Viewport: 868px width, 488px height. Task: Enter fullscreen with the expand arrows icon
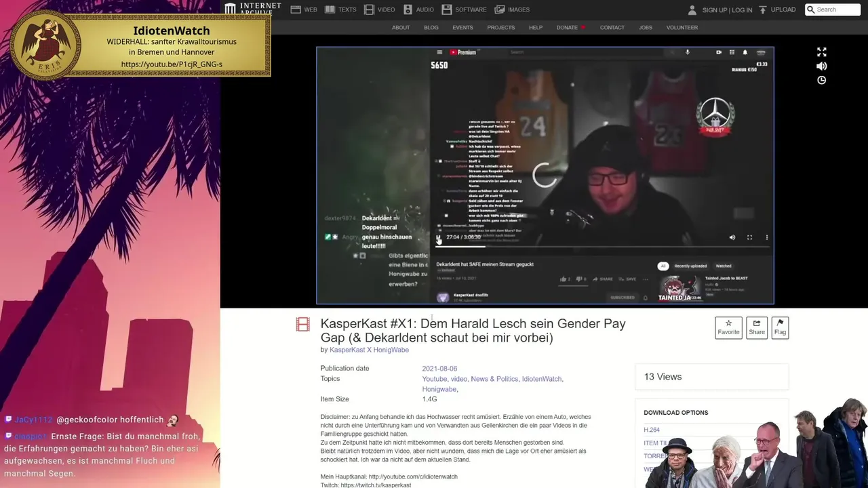tap(822, 52)
